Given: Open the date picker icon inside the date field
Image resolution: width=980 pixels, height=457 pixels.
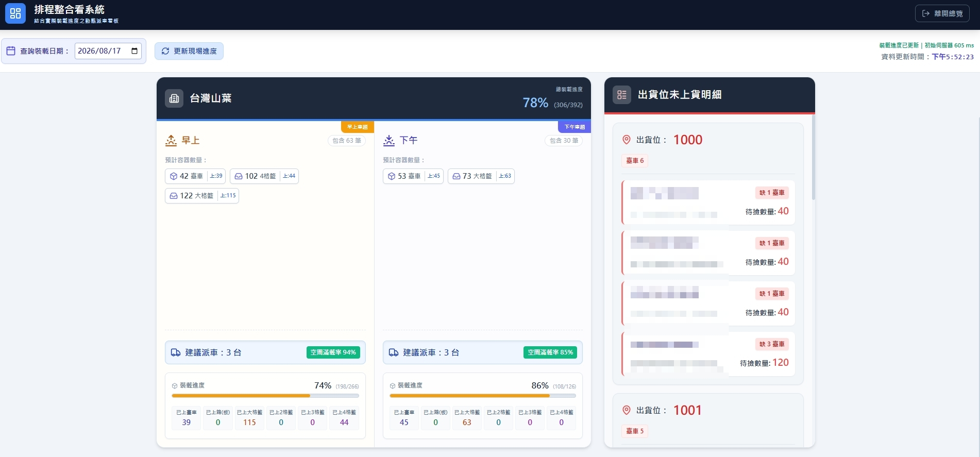Looking at the screenshot, I should (x=134, y=50).
